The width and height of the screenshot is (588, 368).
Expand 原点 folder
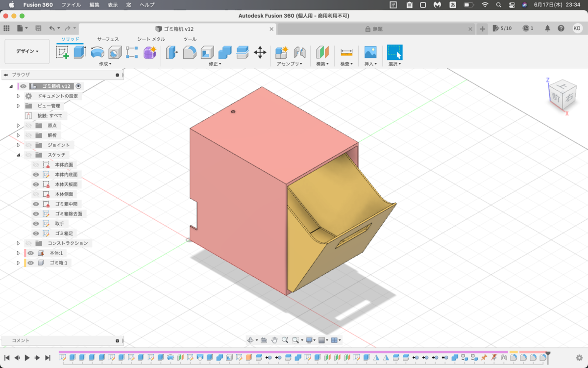18,126
